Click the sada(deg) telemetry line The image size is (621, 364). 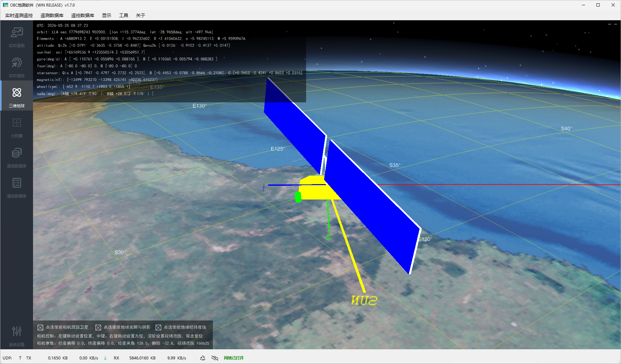tap(95, 94)
